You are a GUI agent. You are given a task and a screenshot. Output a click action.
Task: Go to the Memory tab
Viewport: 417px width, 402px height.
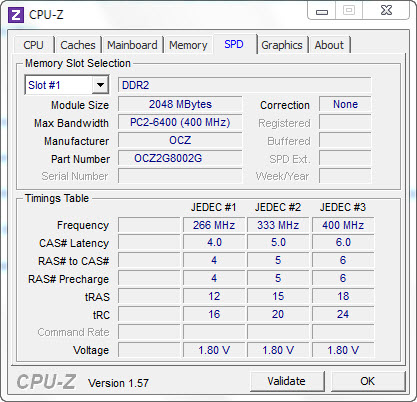tap(188, 45)
